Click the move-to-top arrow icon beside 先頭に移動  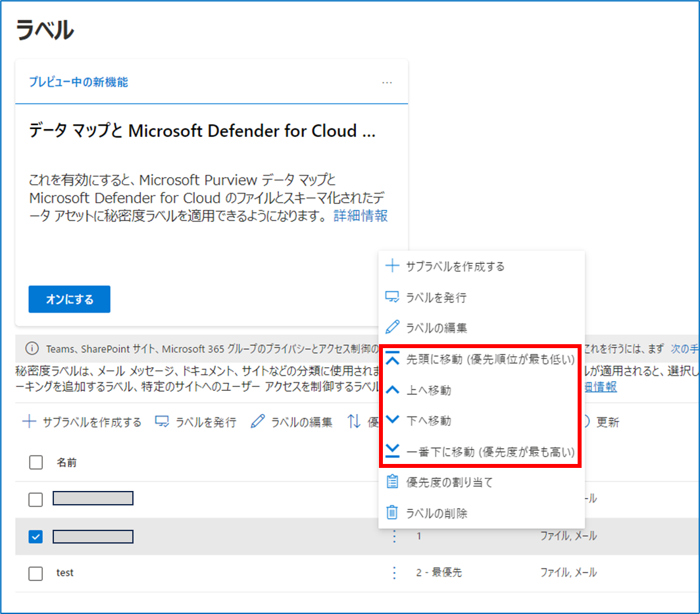(x=392, y=359)
